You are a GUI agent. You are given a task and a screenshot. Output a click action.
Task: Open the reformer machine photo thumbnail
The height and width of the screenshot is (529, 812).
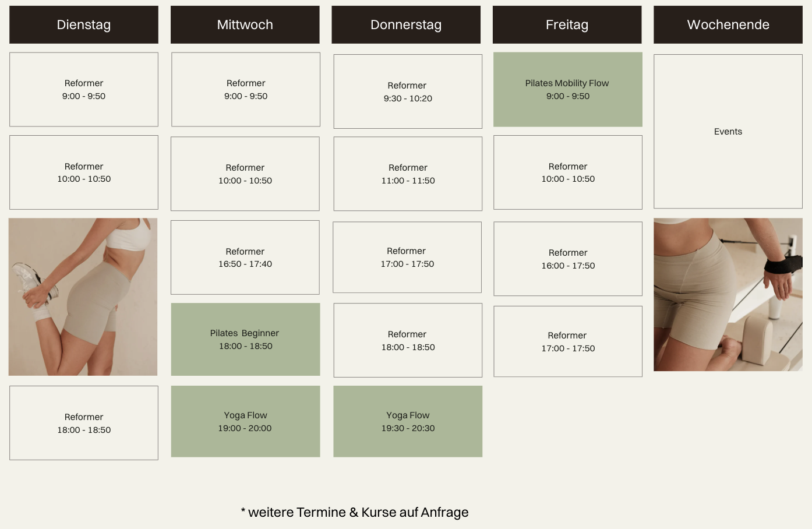728,295
